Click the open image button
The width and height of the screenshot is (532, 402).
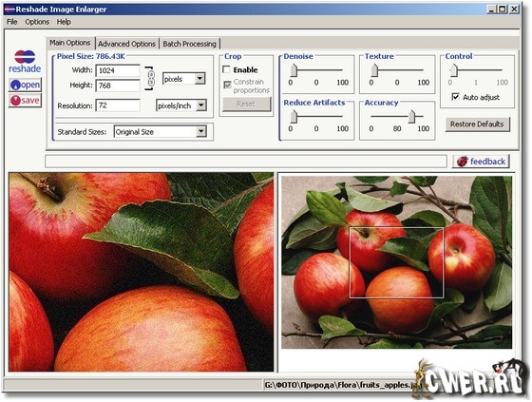tap(25, 85)
